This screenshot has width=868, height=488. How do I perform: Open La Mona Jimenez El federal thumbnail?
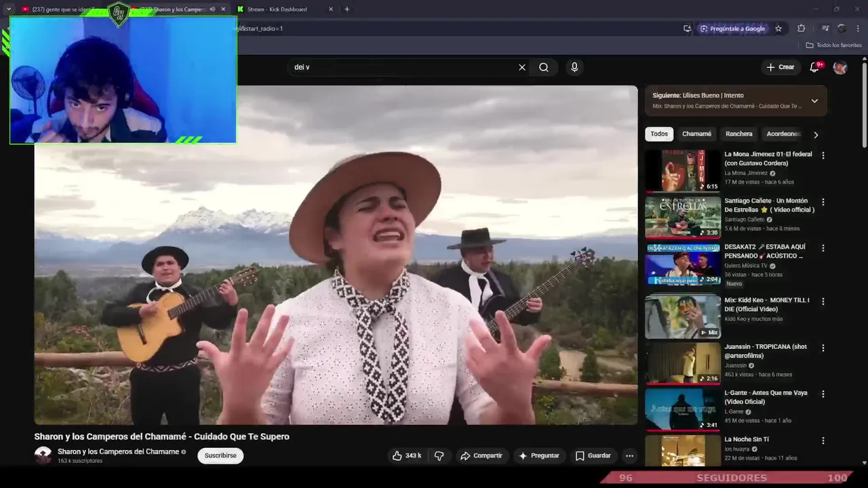[683, 171]
